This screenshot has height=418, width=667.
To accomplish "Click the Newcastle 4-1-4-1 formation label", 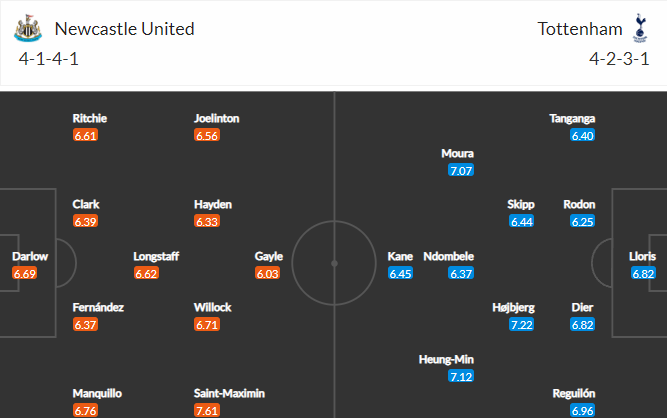I will [49, 59].
